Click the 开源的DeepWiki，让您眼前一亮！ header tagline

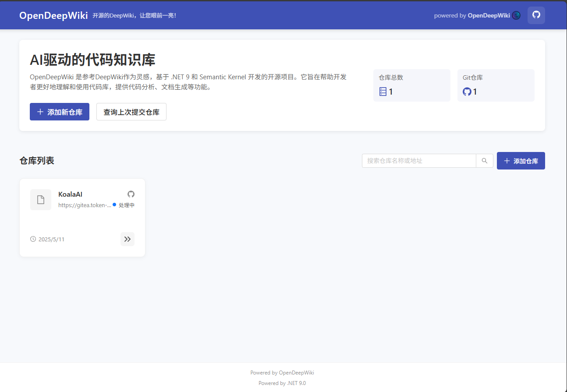tap(135, 15)
